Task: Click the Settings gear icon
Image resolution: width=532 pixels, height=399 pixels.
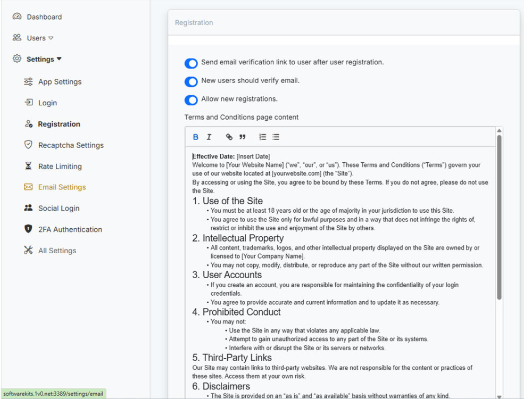Action: (x=17, y=59)
